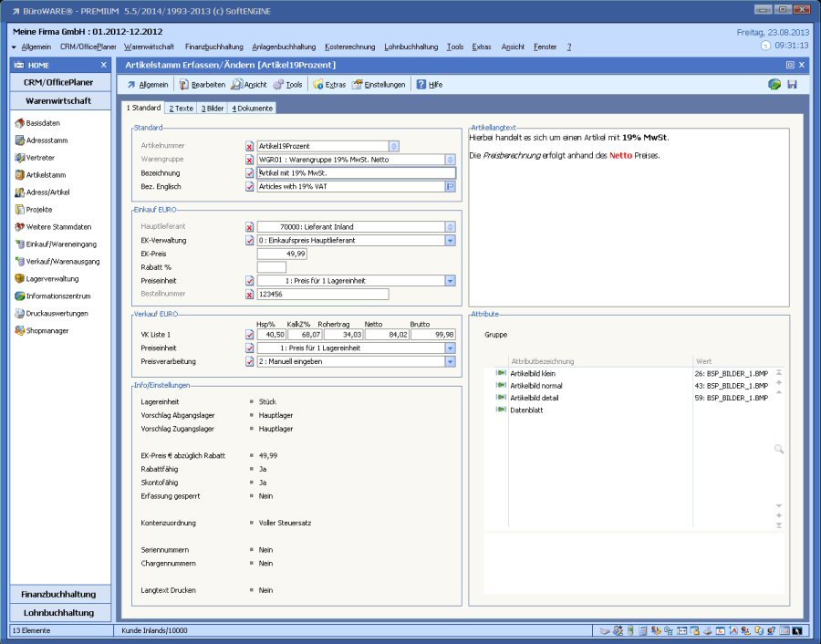Expand the CRM/OfficePlaner sidebar section
Screen dimensions: 821x644
coord(60,82)
